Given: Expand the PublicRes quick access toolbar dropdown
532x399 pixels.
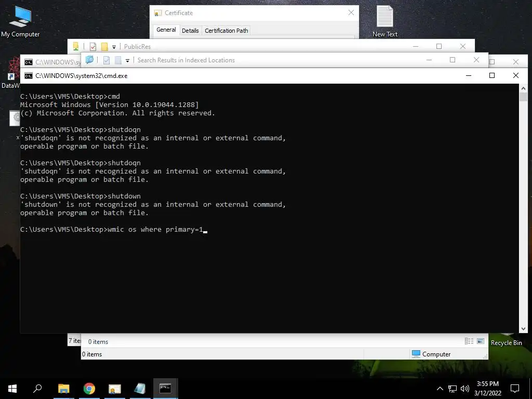Looking at the screenshot, I should pyautogui.click(x=114, y=47).
